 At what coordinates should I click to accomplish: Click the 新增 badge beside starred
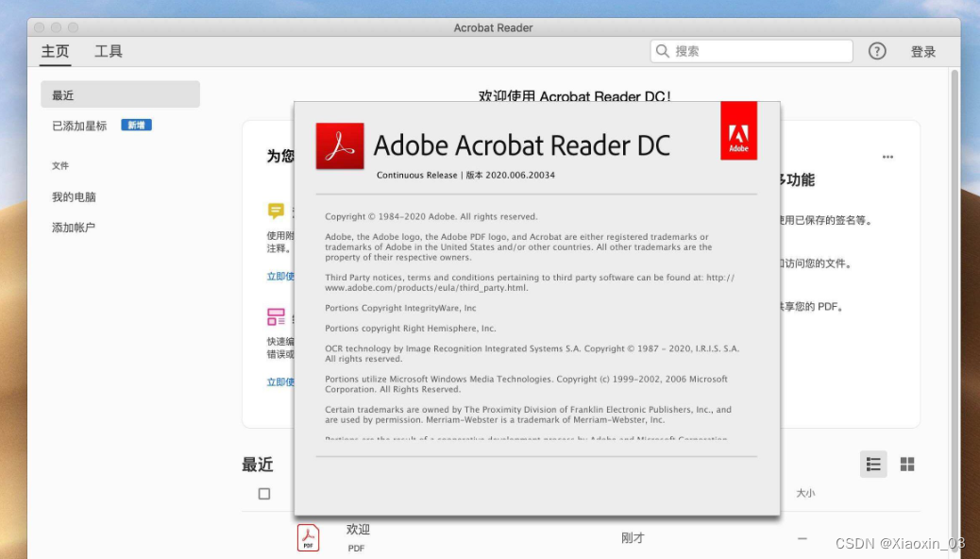(x=136, y=125)
